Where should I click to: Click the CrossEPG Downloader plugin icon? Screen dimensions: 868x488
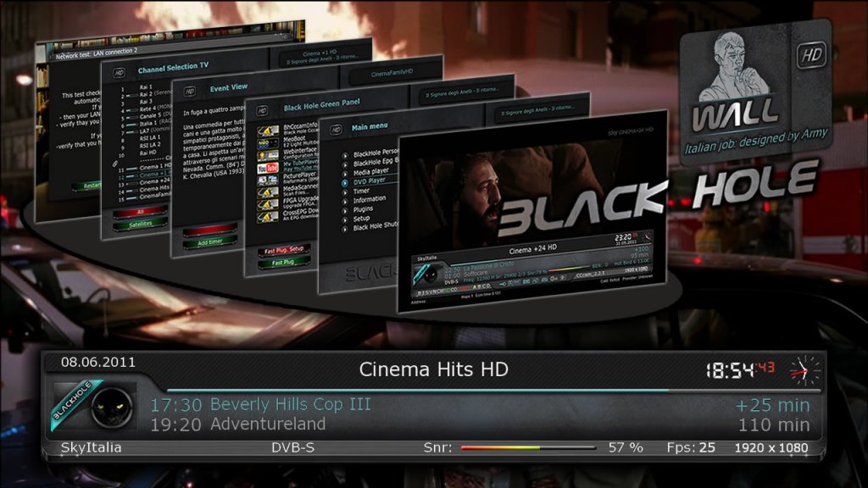(x=267, y=216)
